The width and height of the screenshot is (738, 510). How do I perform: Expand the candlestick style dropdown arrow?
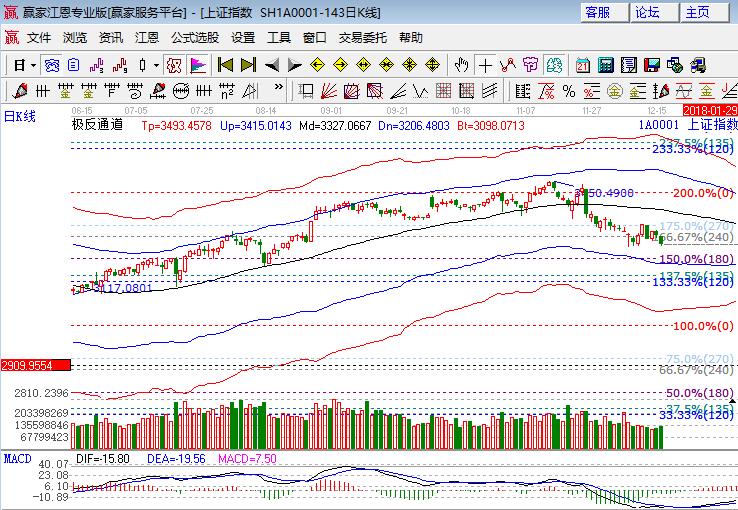point(155,65)
